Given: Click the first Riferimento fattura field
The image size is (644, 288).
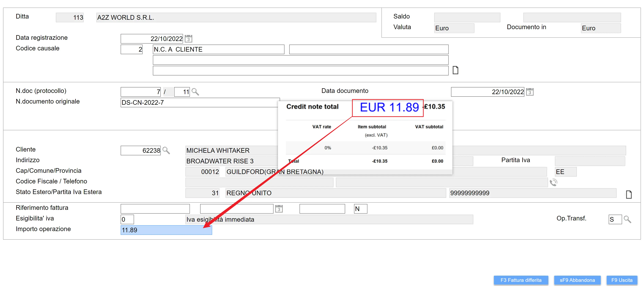Looking at the screenshot, I should pos(155,209).
